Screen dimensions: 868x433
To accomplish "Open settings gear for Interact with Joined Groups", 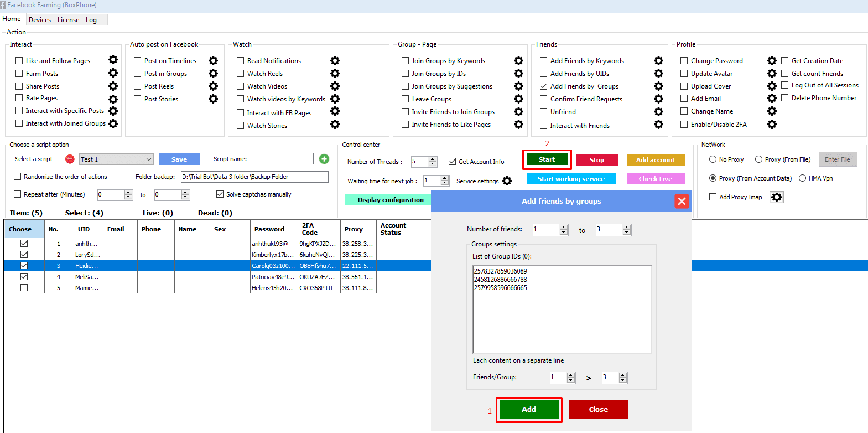I will pos(113,123).
